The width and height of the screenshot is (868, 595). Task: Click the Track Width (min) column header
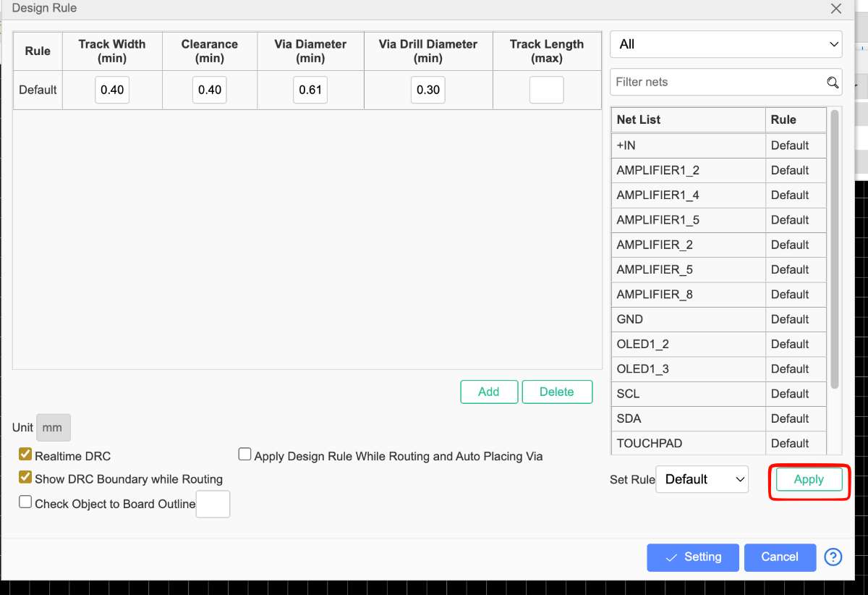[x=112, y=51]
